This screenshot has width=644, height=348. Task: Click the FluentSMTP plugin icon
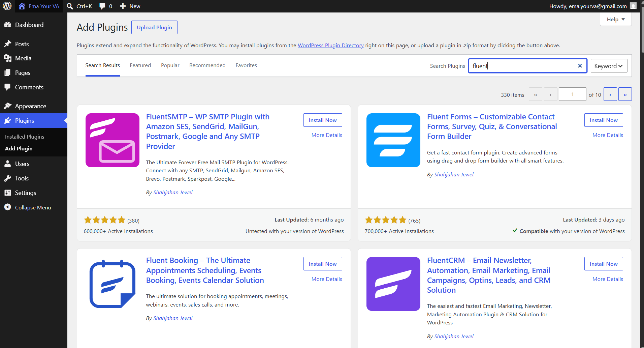click(112, 140)
